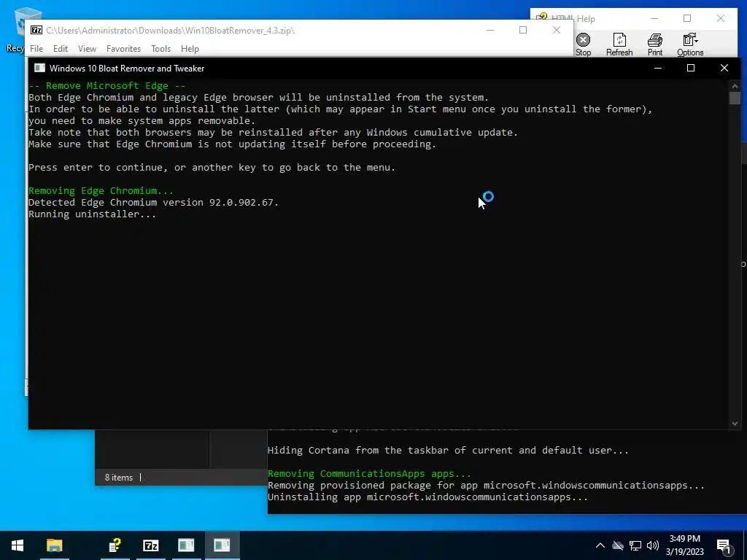Click the console scrollbar down arrow
747x560 pixels.
point(735,424)
